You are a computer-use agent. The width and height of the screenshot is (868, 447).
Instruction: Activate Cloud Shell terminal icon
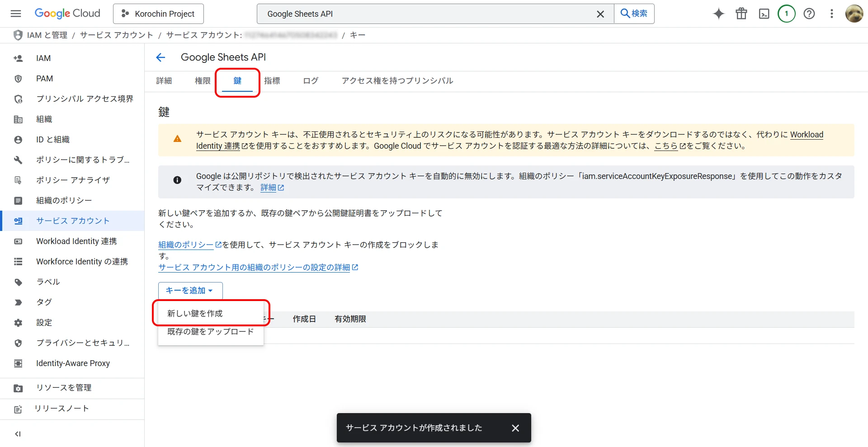click(x=764, y=14)
